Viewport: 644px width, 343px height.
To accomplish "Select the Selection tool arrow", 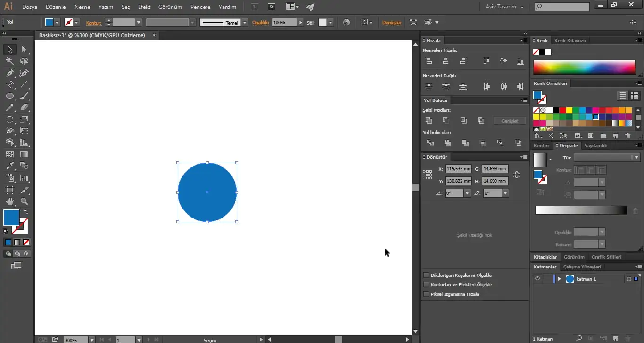I will coord(8,49).
